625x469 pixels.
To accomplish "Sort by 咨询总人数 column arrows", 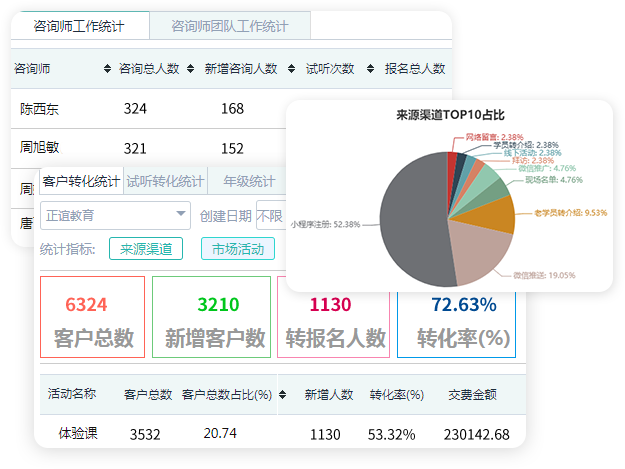I will tap(190, 69).
